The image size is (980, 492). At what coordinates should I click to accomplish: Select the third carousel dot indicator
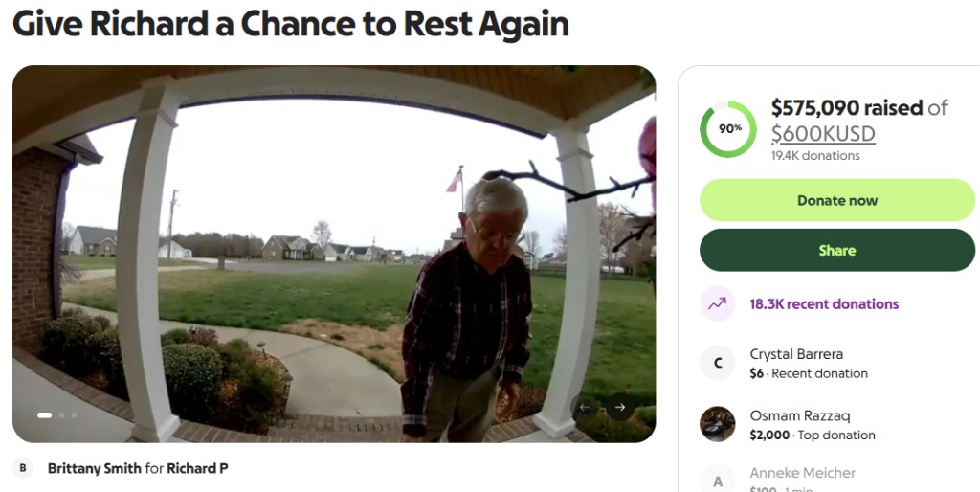point(74,415)
